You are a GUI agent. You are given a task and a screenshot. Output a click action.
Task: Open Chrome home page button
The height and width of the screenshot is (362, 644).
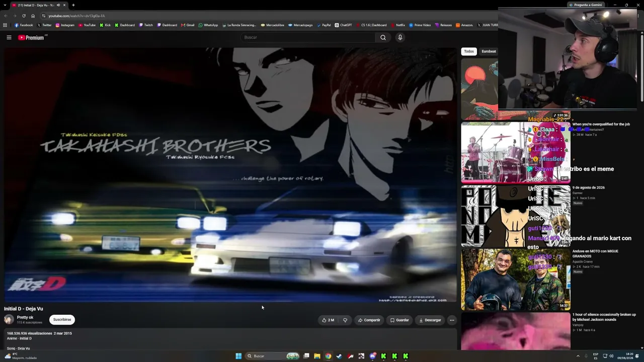33,16
